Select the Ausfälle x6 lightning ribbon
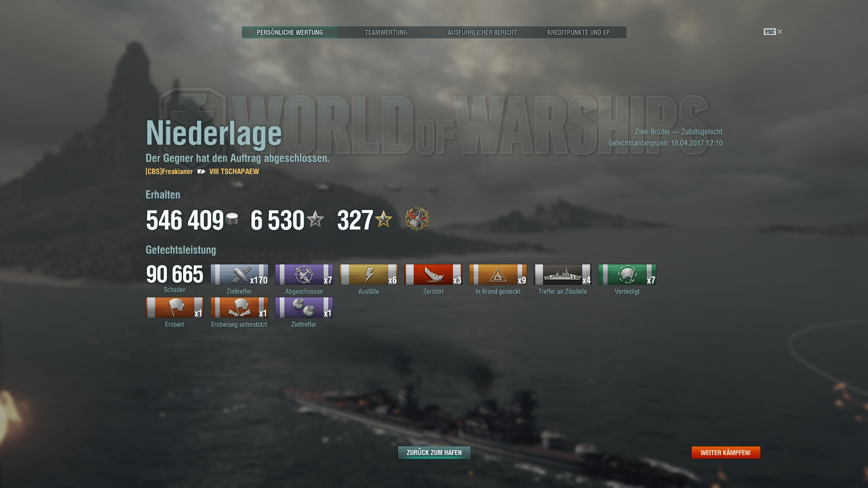 coord(368,275)
